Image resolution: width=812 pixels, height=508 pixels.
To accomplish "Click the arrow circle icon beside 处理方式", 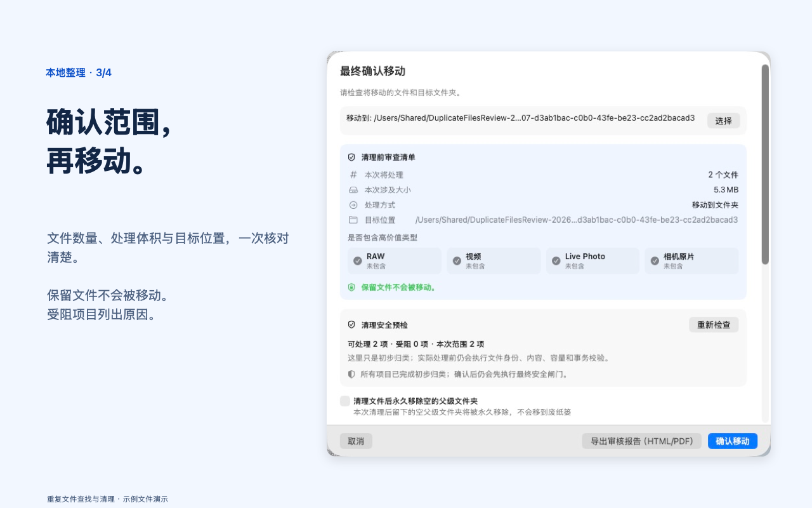I will [x=353, y=205].
